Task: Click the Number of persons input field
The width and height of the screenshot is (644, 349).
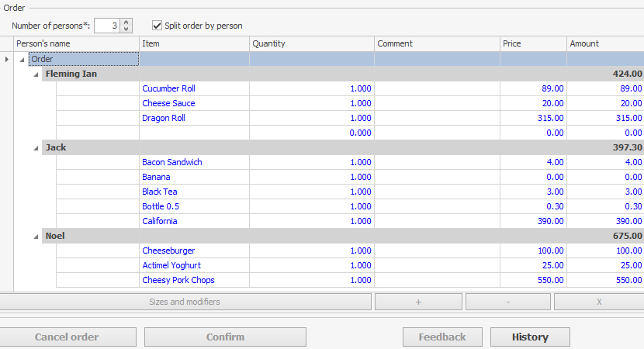Action: click(107, 26)
